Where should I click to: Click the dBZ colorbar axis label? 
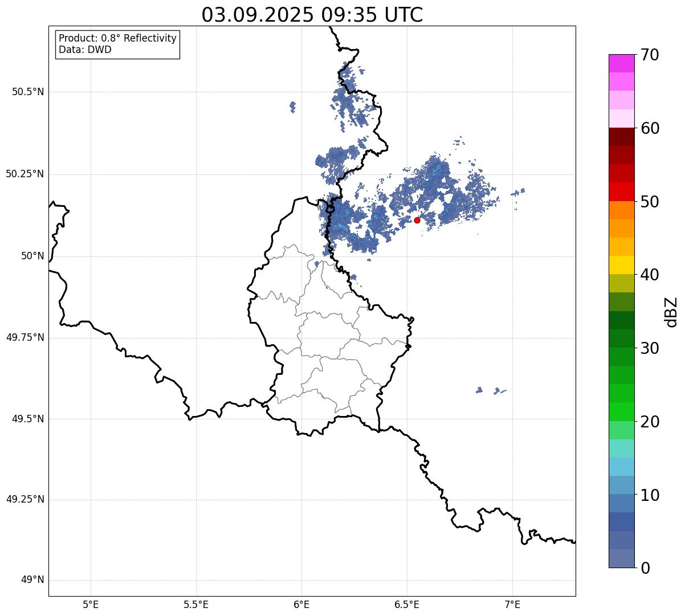tap(671, 311)
